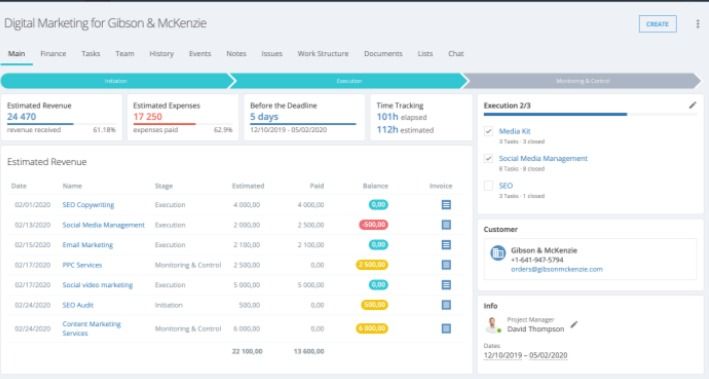Screen dimensions: 709x379
Task: Open invoice icon for SEO Audit row
Action: coord(446,305)
